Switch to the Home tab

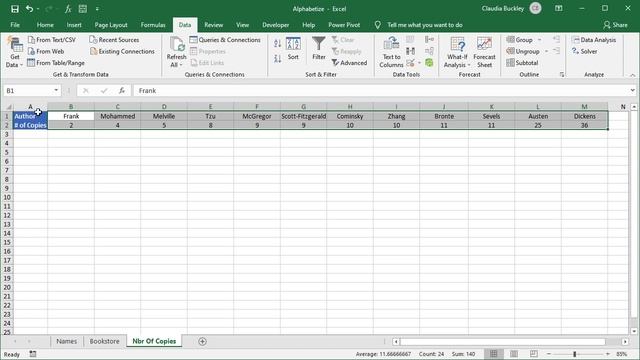(x=45, y=25)
